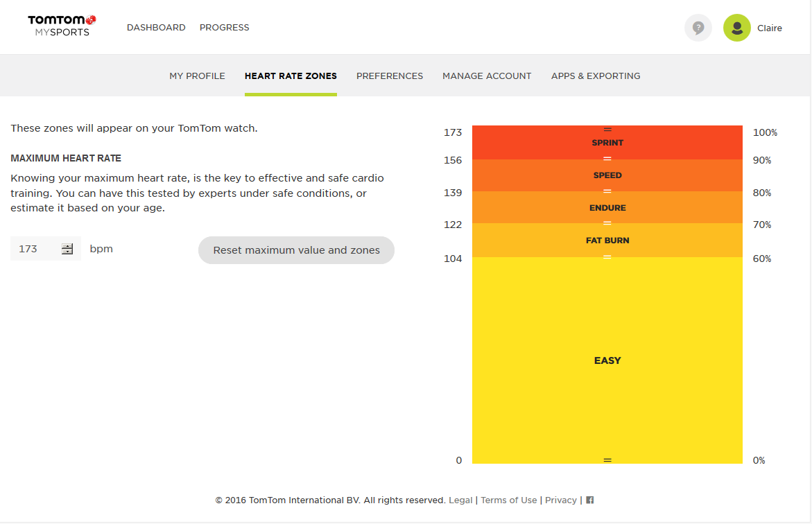Screen dimensions: 812x524
Task: Open the help speech bubble icon
Action: (x=698, y=28)
